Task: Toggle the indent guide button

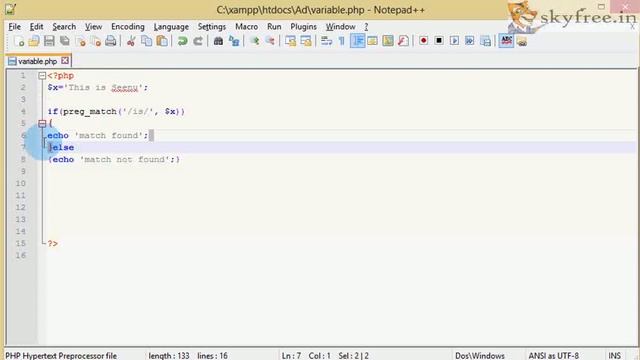Action: click(x=358, y=41)
